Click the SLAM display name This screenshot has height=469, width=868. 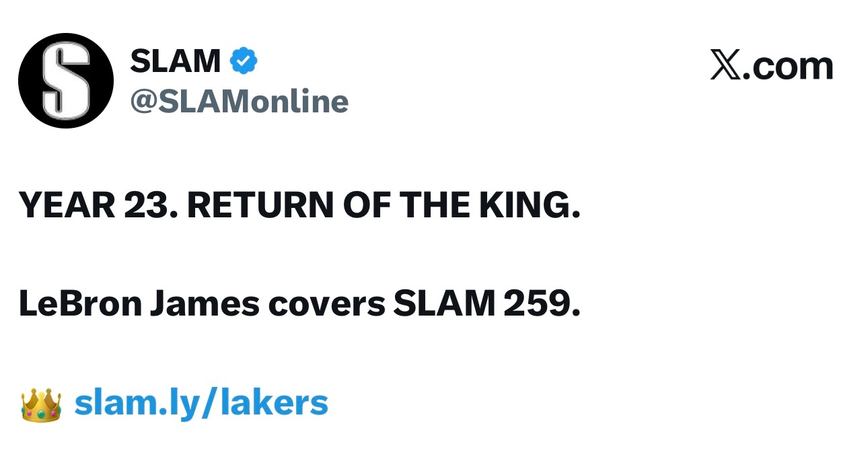tap(175, 62)
